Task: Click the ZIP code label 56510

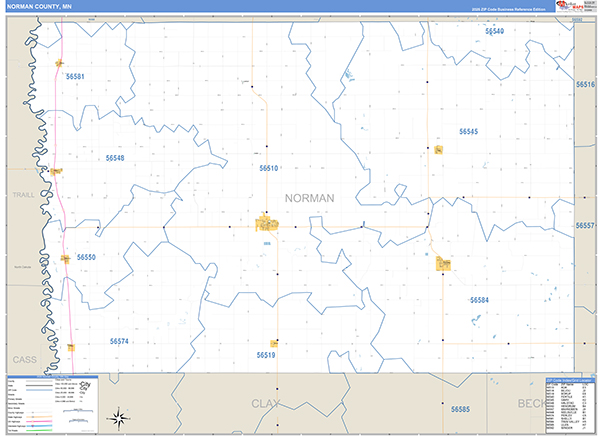Action: 269,168
